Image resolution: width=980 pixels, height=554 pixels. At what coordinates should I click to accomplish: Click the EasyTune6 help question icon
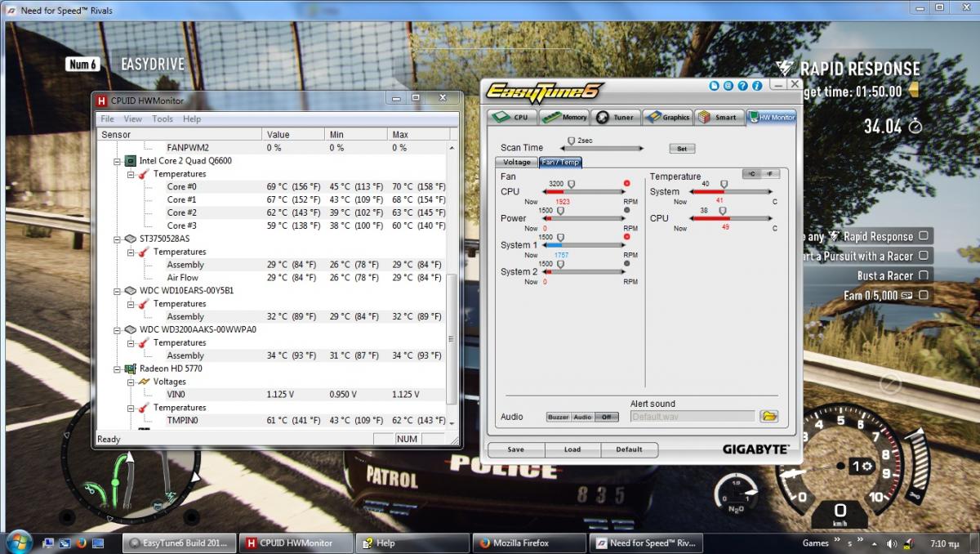point(742,85)
